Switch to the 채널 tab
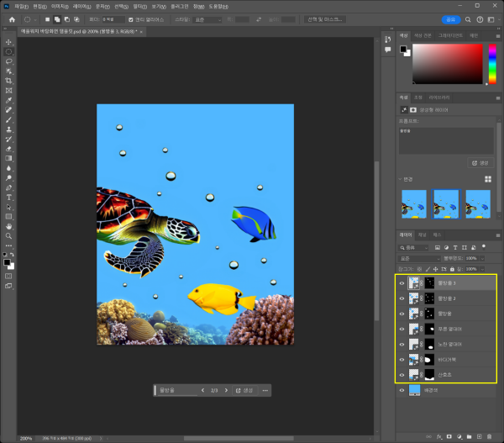 (x=423, y=235)
